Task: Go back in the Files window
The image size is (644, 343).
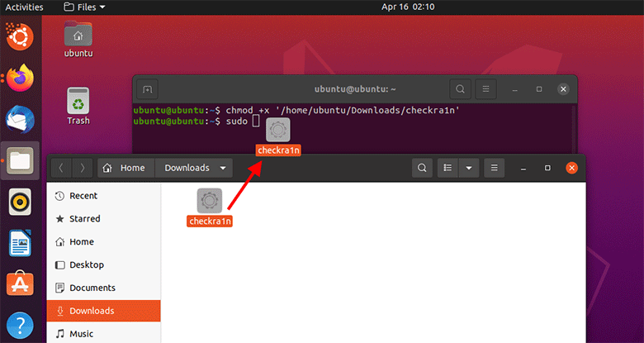Action: click(x=61, y=168)
